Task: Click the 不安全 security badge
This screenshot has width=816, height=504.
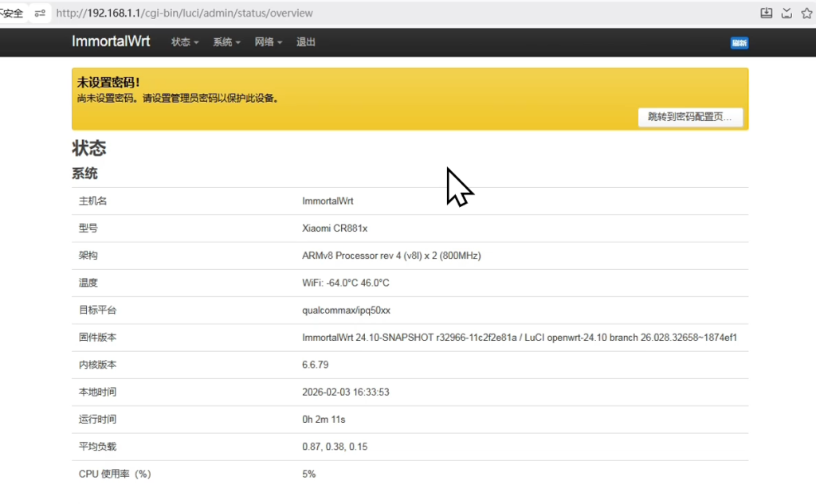Action: [x=11, y=13]
